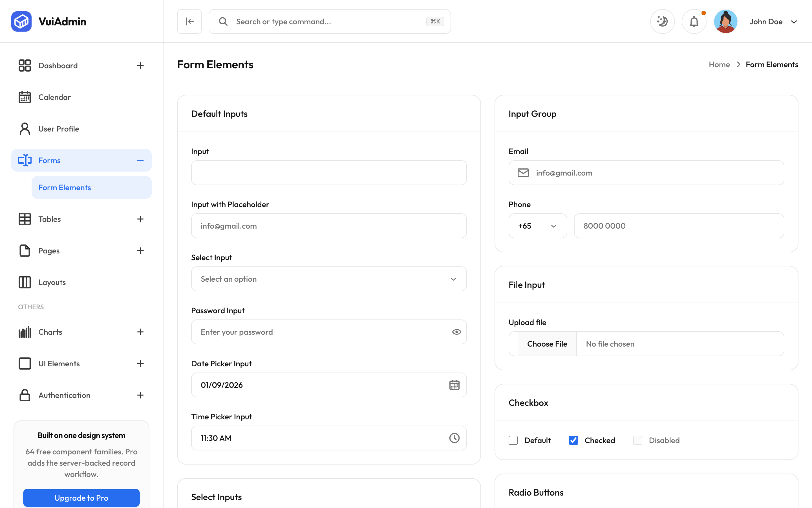This screenshot has height=508, width=812.
Task: Click the OTHERS section label
Action: (x=31, y=307)
